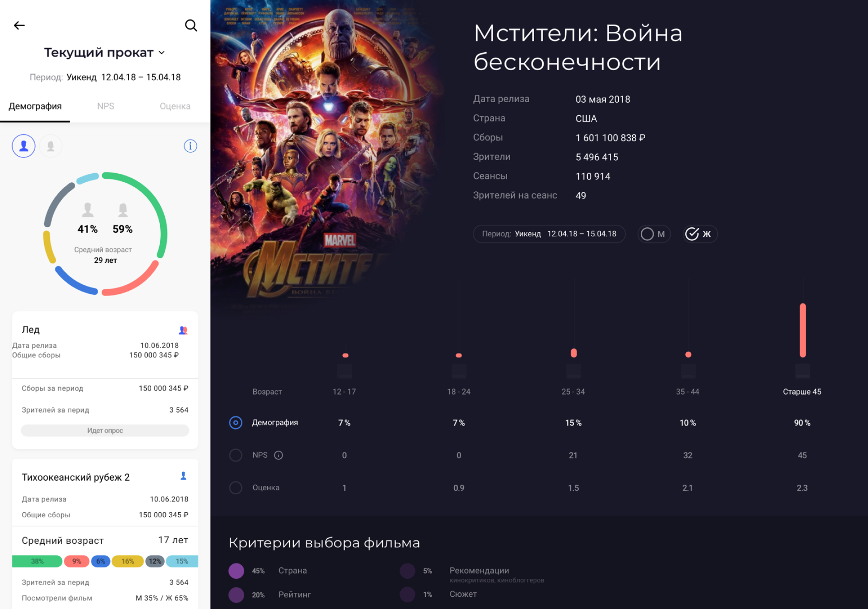Image resolution: width=868 pixels, height=609 pixels.
Task: Click the 90 % demography value
Action: tap(802, 423)
